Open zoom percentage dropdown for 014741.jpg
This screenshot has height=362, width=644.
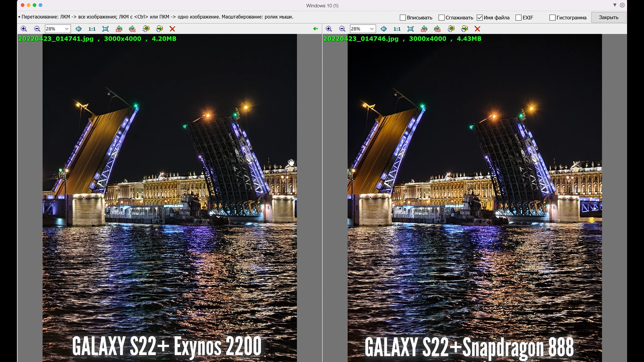[x=67, y=29]
